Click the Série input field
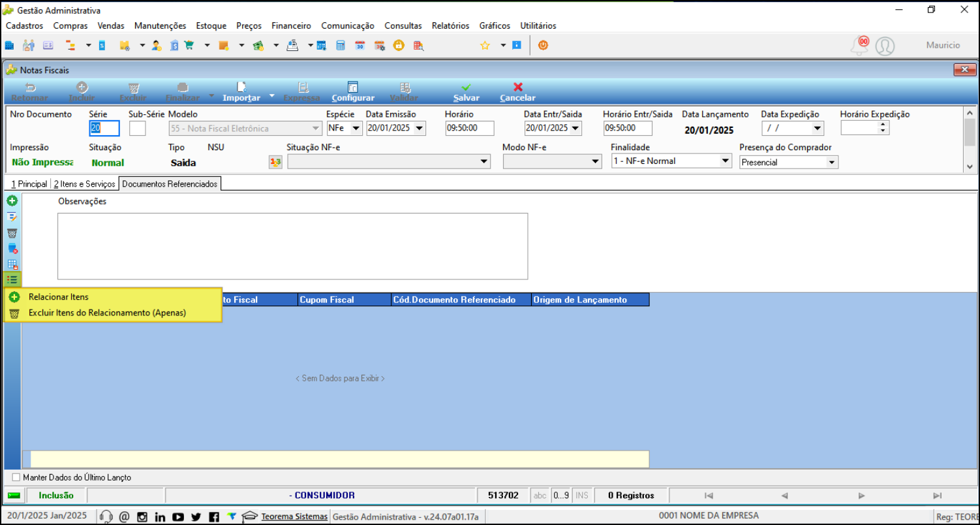 [x=104, y=129]
